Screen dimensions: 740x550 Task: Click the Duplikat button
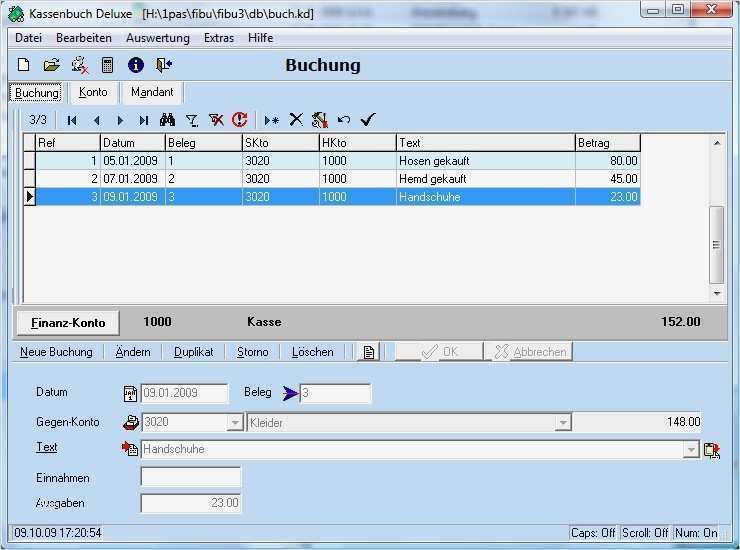(193, 352)
